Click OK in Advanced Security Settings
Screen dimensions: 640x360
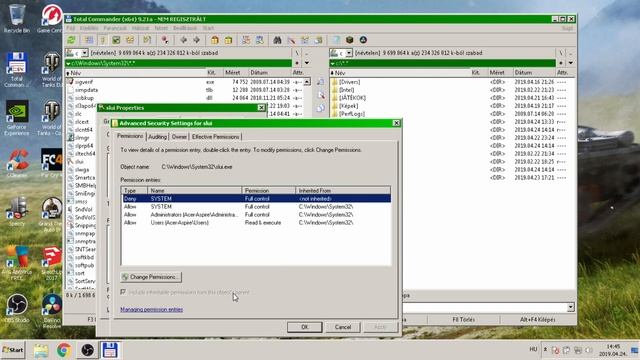pos(304,327)
